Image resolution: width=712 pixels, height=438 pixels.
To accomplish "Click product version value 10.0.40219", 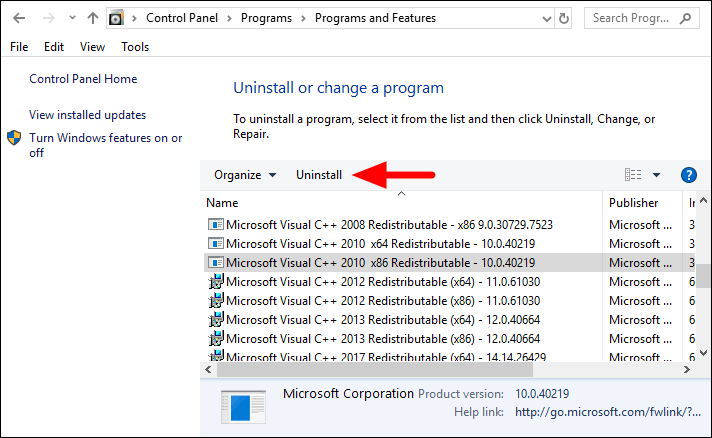I will [x=542, y=394].
